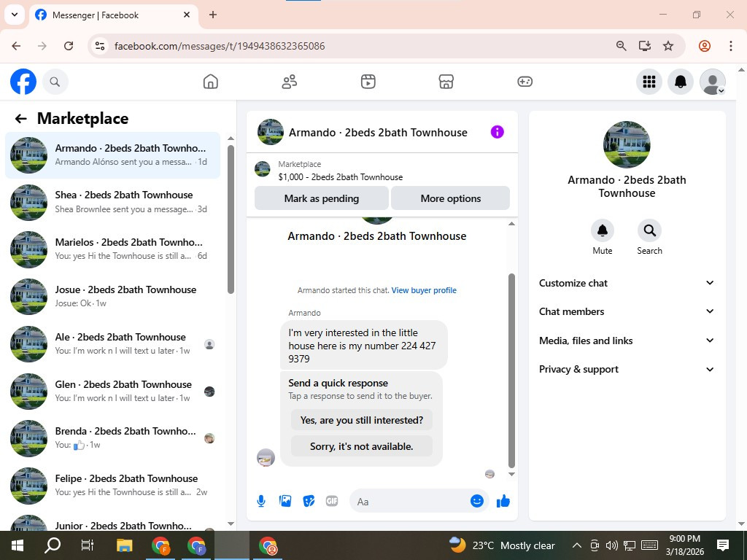Open the Josue · 2beds 2bath Townhouse conversation
The height and width of the screenshot is (560, 747).
click(113, 297)
